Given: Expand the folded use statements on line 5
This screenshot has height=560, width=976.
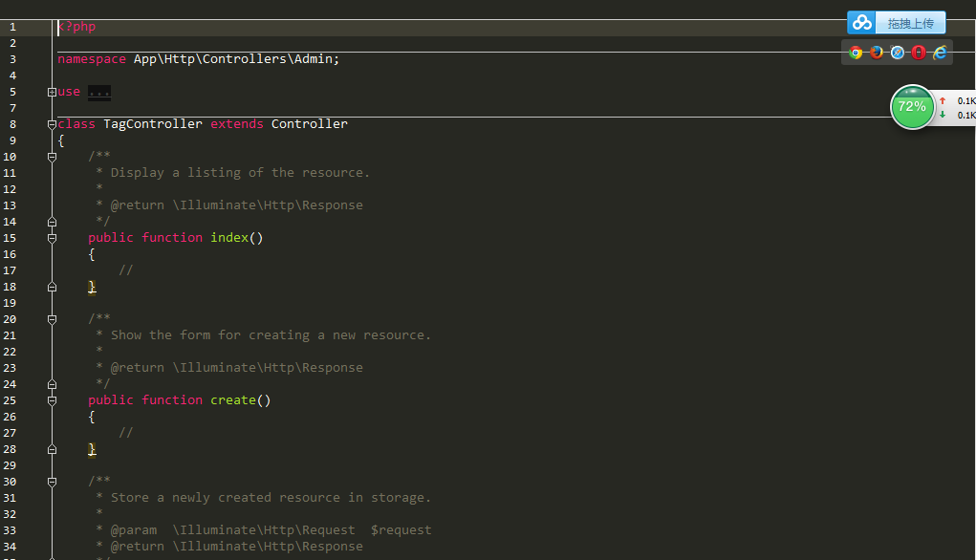Looking at the screenshot, I should pos(53,92).
